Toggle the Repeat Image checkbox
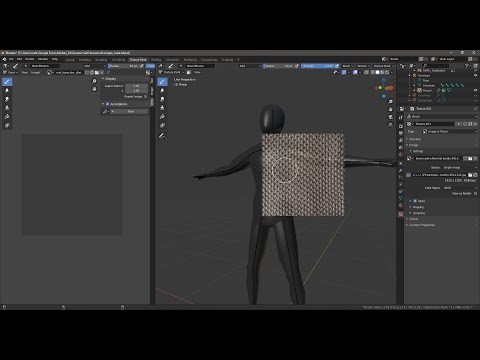Image resolution: width=480 pixels, height=360 pixels. tap(145, 96)
